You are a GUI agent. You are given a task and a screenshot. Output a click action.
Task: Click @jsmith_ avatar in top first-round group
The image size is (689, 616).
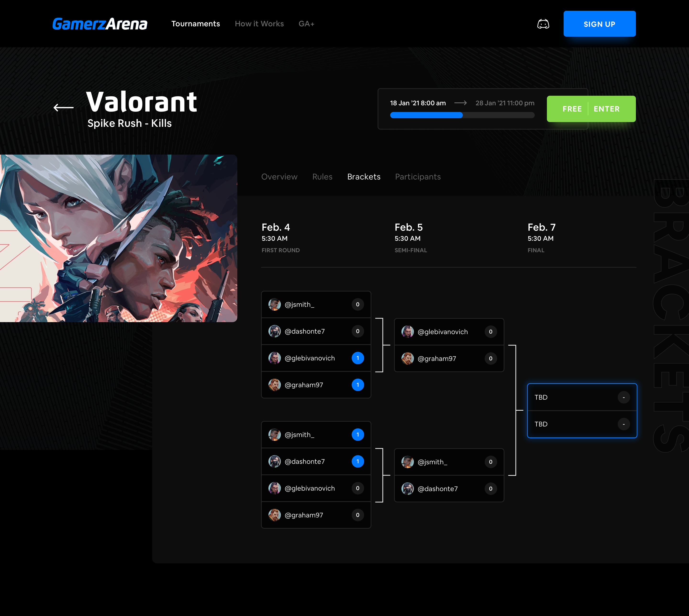click(274, 305)
